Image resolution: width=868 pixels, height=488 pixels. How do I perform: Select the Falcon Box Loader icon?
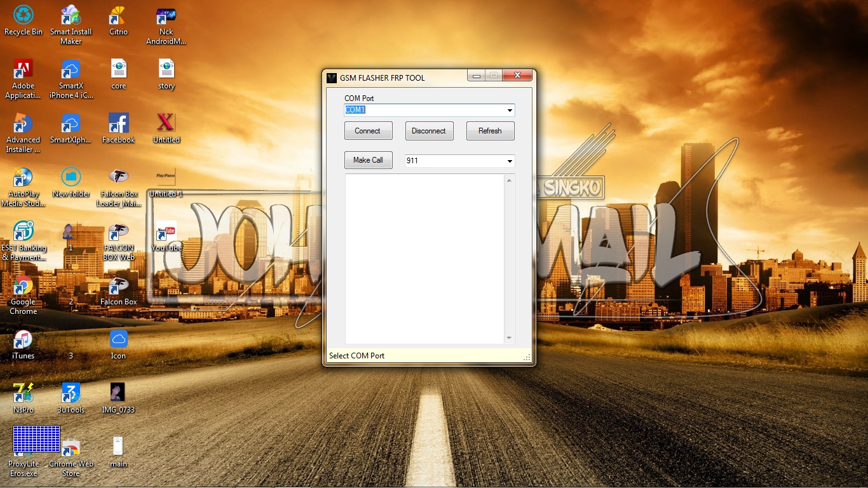118,187
